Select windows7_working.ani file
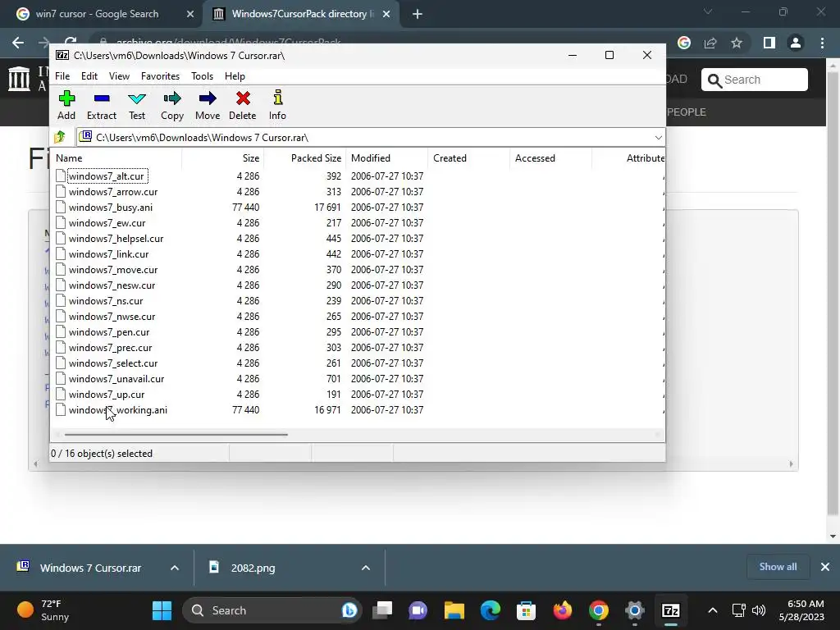This screenshot has width=840, height=630. click(x=118, y=410)
